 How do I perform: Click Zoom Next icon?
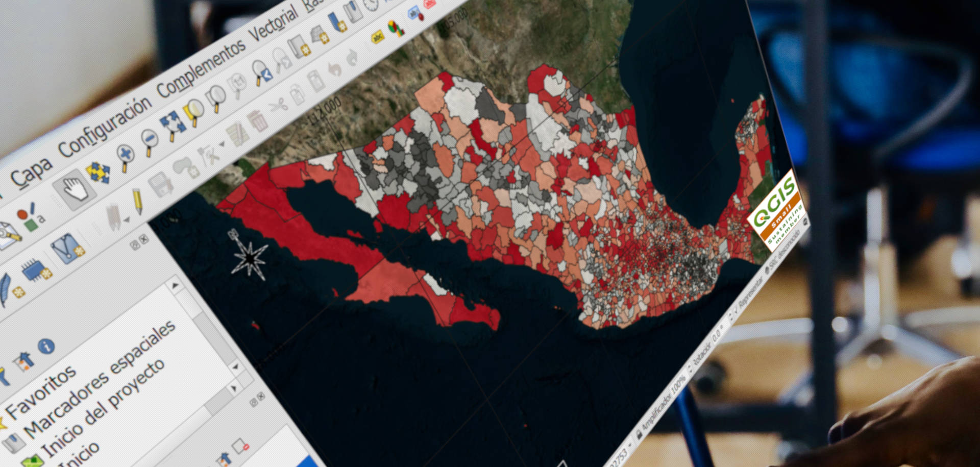coord(282,59)
